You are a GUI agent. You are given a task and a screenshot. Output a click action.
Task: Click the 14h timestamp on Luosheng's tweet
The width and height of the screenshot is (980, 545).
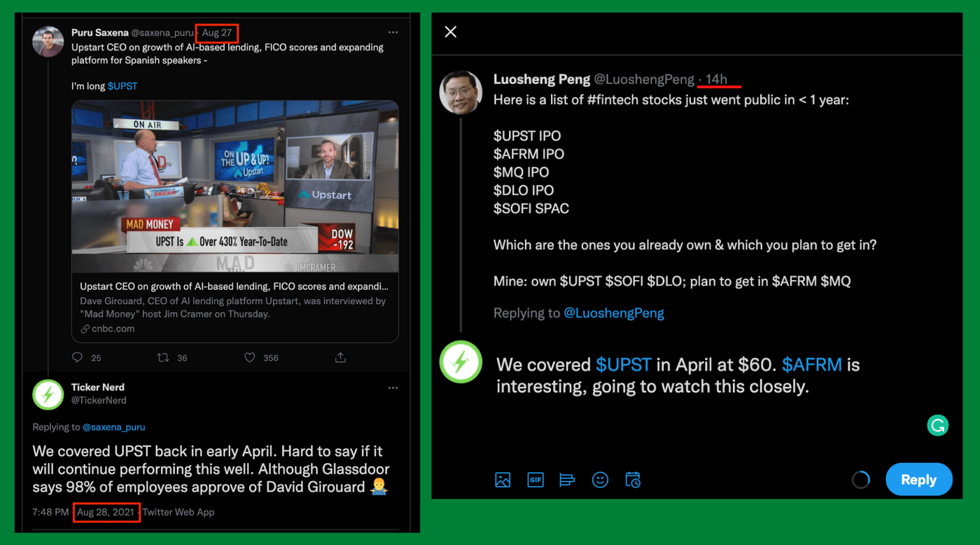click(716, 79)
